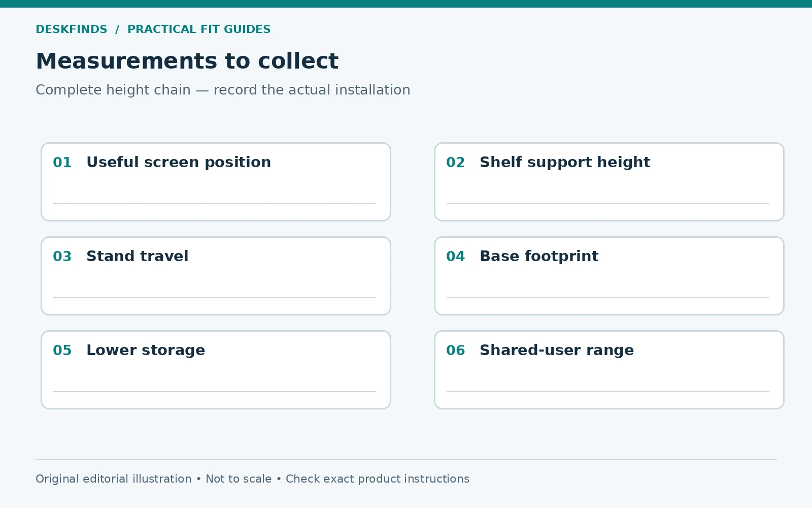The height and width of the screenshot is (508, 812).
Task: Click the 'Base footprint' card title
Action: (539, 256)
